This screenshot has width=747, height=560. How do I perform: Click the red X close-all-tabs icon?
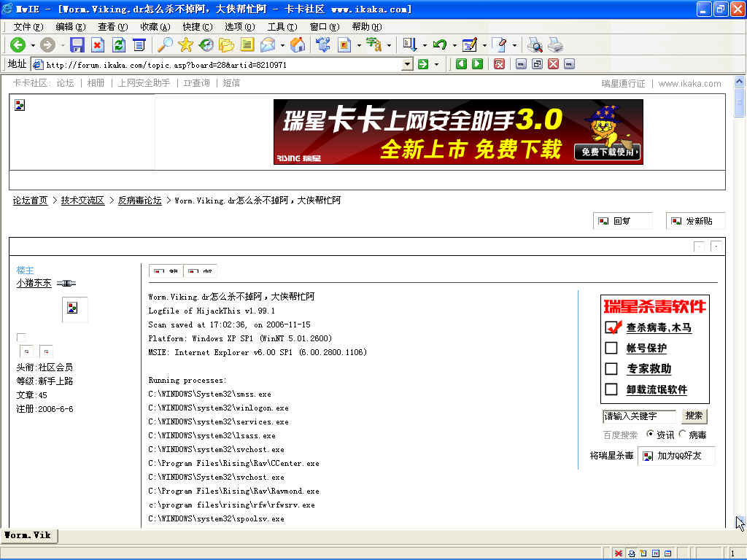[499, 64]
